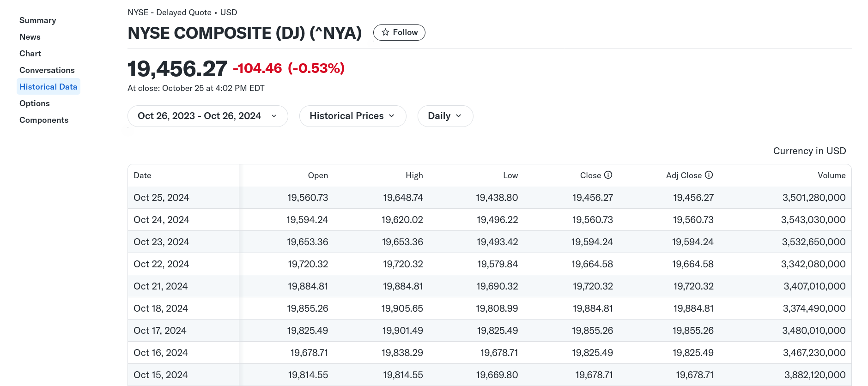Screen dimensions: 868x386
Task: Select the Historical Data tab
Action: (x=49, y=87)
